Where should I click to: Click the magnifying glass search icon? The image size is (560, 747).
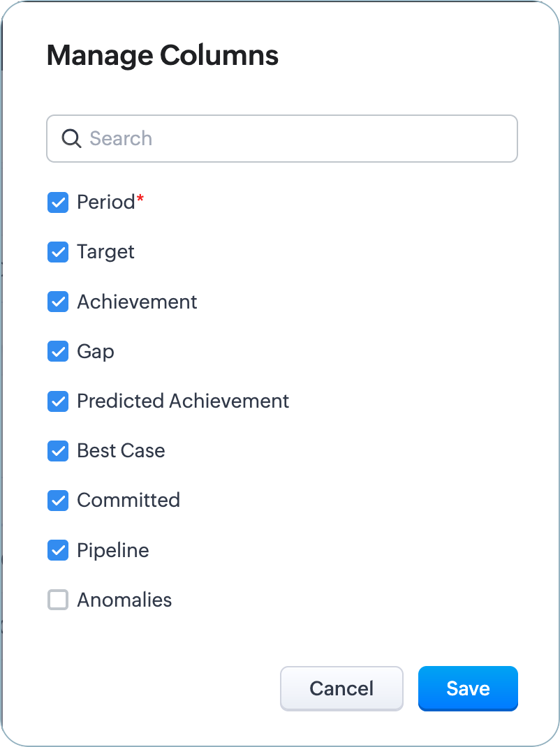click(x=71, y=138)
